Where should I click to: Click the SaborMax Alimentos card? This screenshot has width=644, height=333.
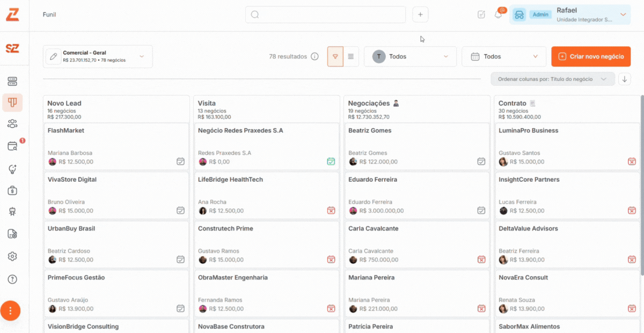click(567, 326)
